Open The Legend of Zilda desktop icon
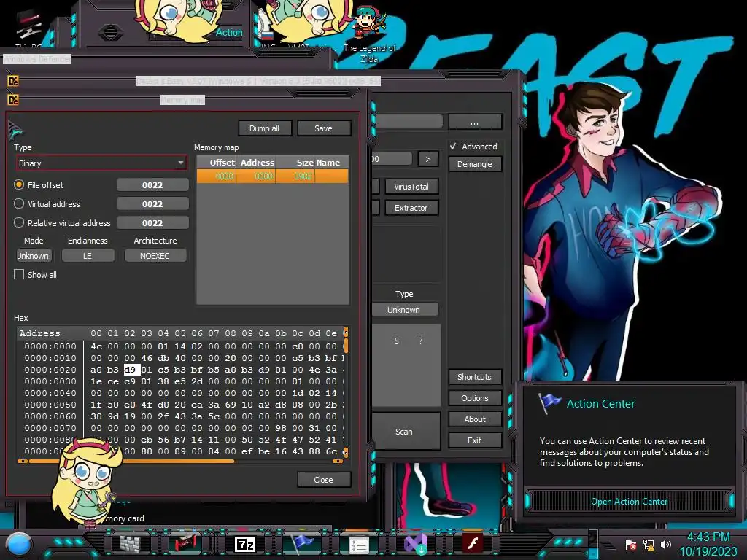Image resolution: width=747 pixels, height=560 pixels. [x=369, y=36]
